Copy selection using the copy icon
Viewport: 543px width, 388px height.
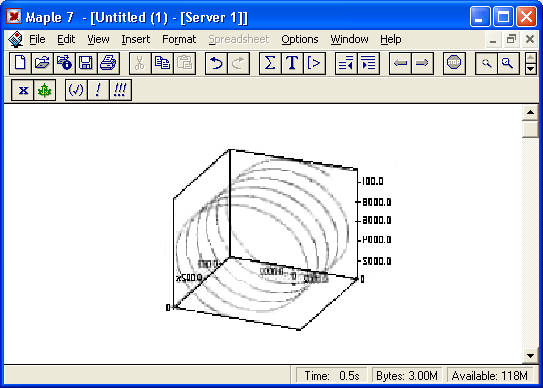tap(162, 63)
